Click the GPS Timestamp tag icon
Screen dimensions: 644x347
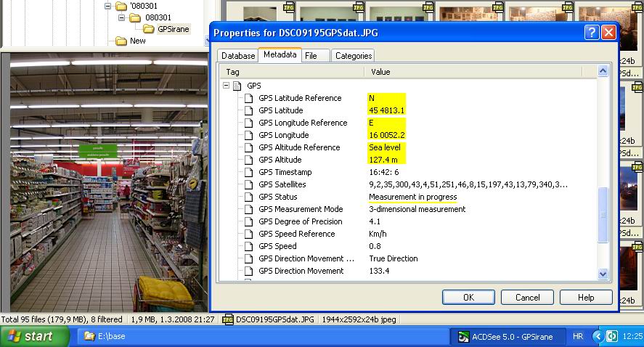tap(248, 172)
